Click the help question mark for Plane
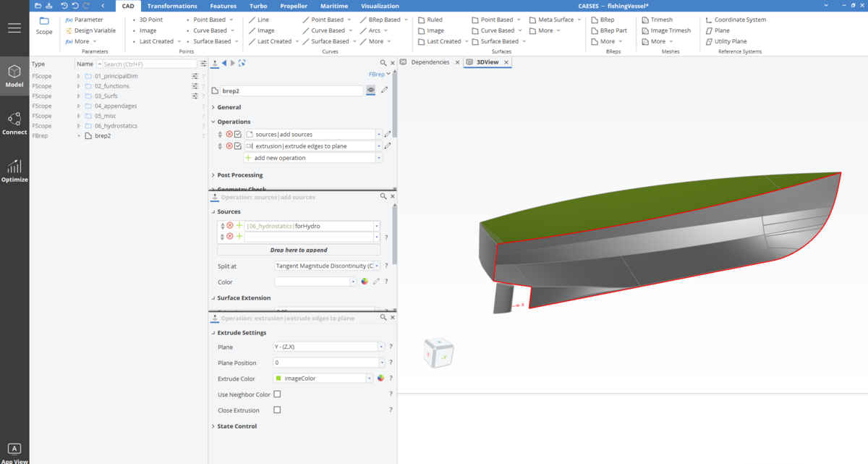 [391, 347]
